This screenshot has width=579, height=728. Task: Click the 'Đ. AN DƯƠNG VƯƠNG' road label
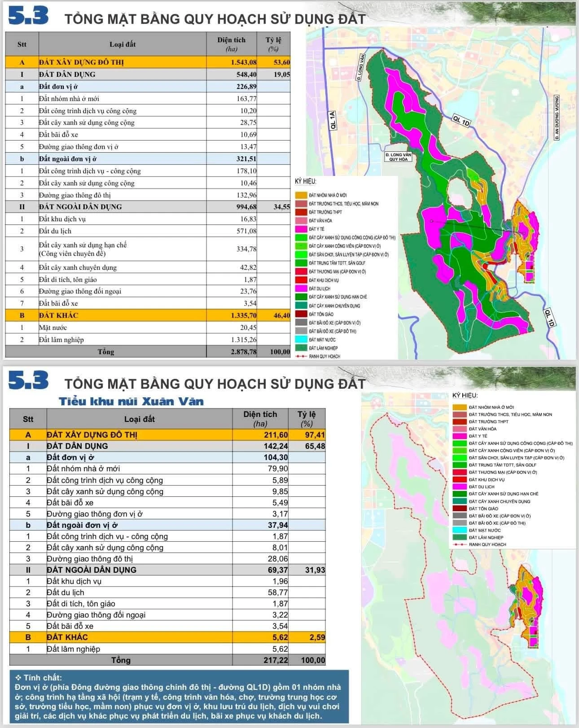pyautogui.click(x=557, y=118)
